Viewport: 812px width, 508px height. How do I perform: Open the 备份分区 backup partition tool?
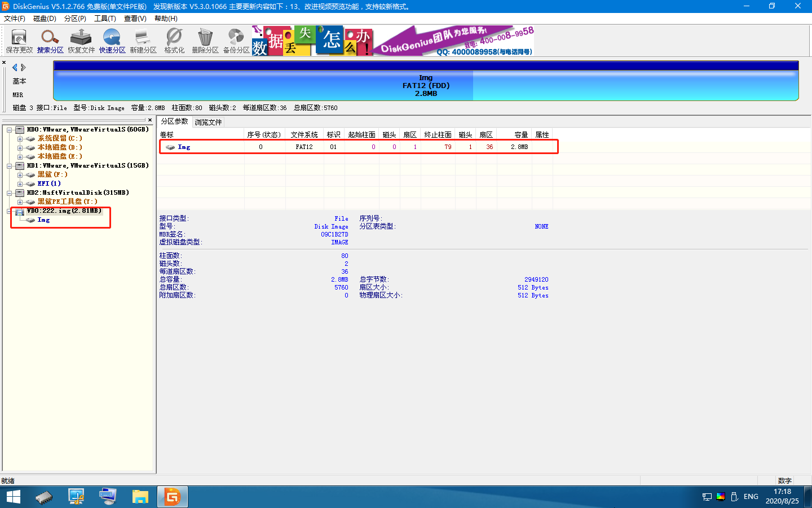(236, 41)
